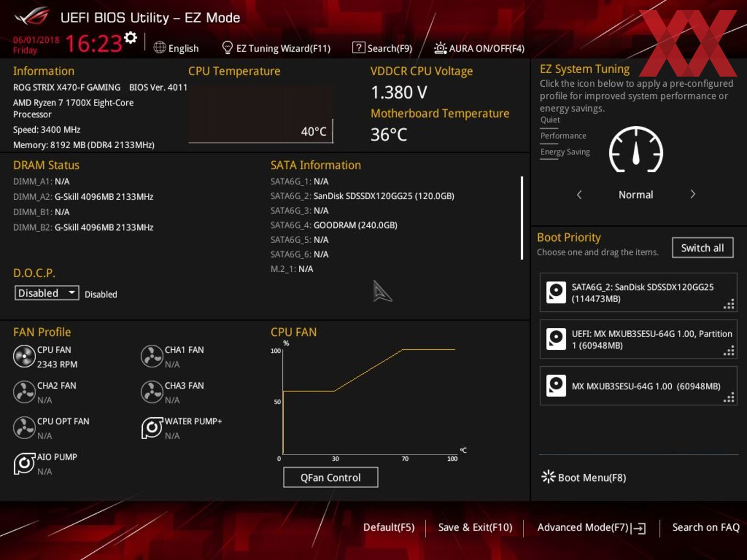Viewport: 747px width, 560px height.
Task: Click Save & Exit(F10)
Action: [x=475, y=527]
